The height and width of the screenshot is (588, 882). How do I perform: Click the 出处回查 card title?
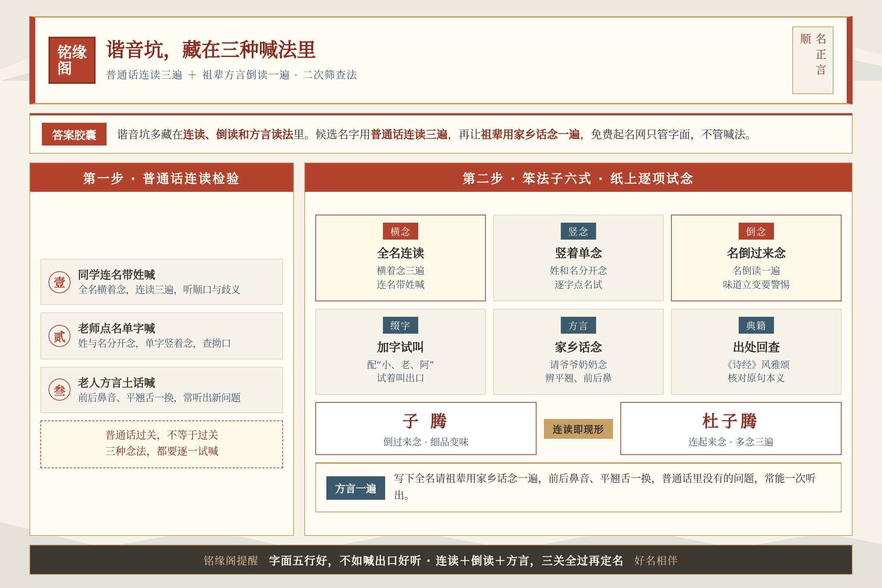tap(756, 347)
